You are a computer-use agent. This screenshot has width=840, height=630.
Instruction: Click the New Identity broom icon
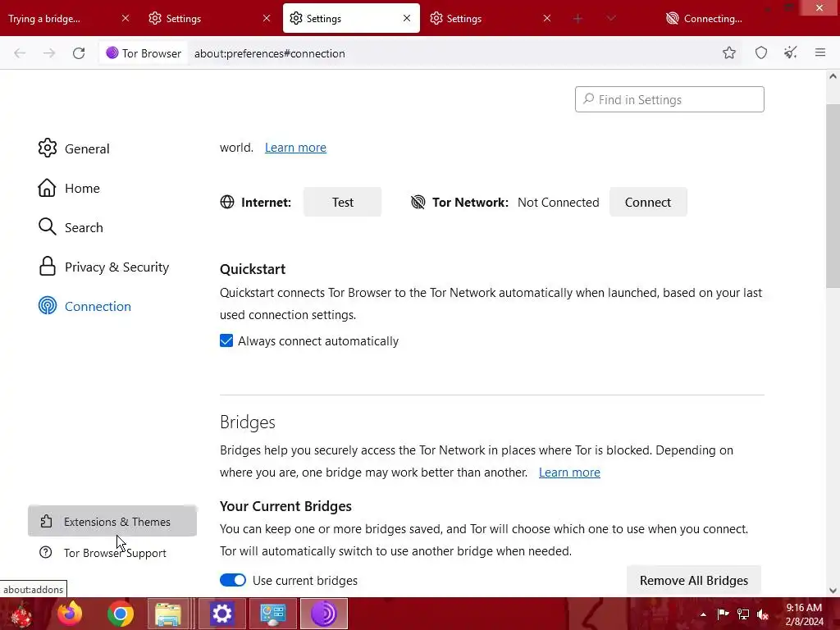[790, 52]
